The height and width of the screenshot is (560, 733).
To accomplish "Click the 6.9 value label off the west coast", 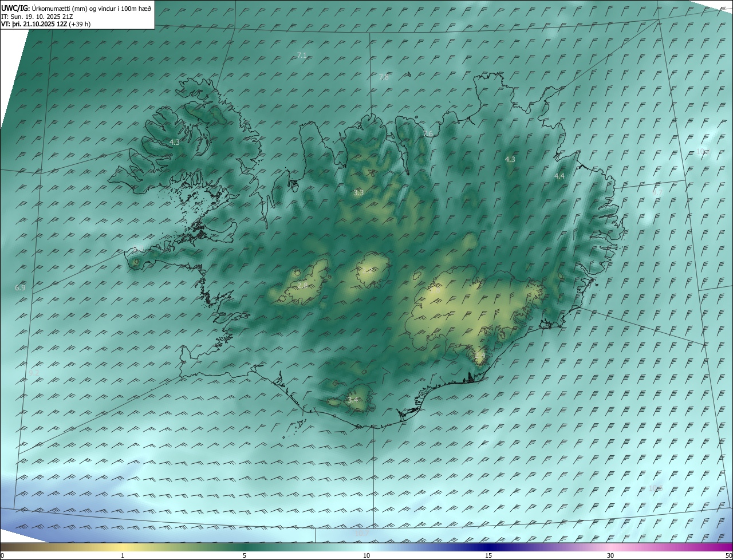I will point(20,287).
